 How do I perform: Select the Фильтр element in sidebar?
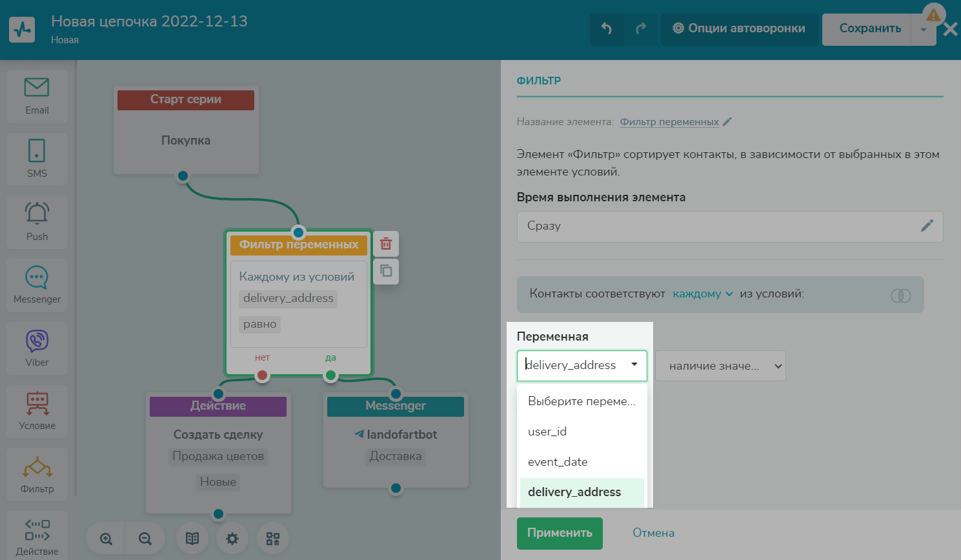(x=37, y=474)
